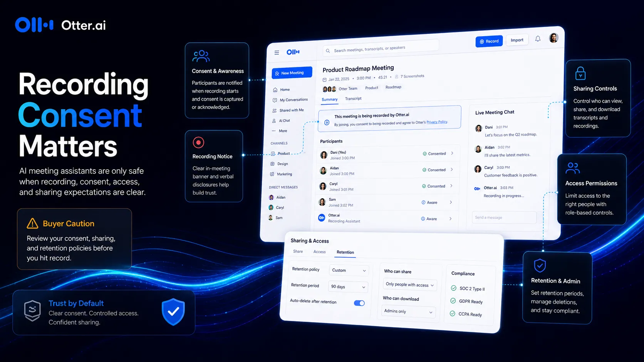Select the Product channel icon
The height and width of the screenshot is (362, 644).
[273, 153]
